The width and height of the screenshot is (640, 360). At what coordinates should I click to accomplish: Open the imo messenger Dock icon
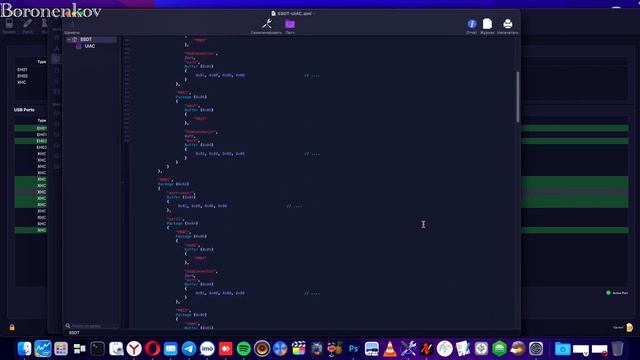[207, 349]
